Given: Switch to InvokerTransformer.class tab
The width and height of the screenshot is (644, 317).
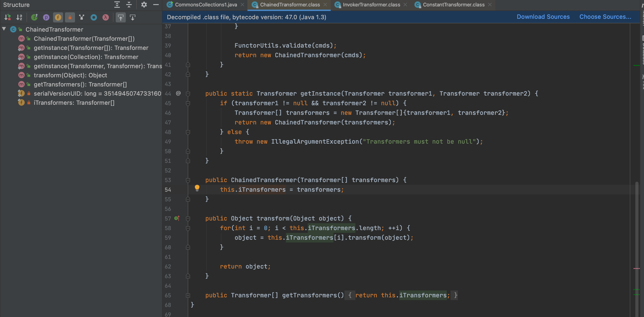Looking at the screenshot, I should pyautogui.click(x=371, y=5).
